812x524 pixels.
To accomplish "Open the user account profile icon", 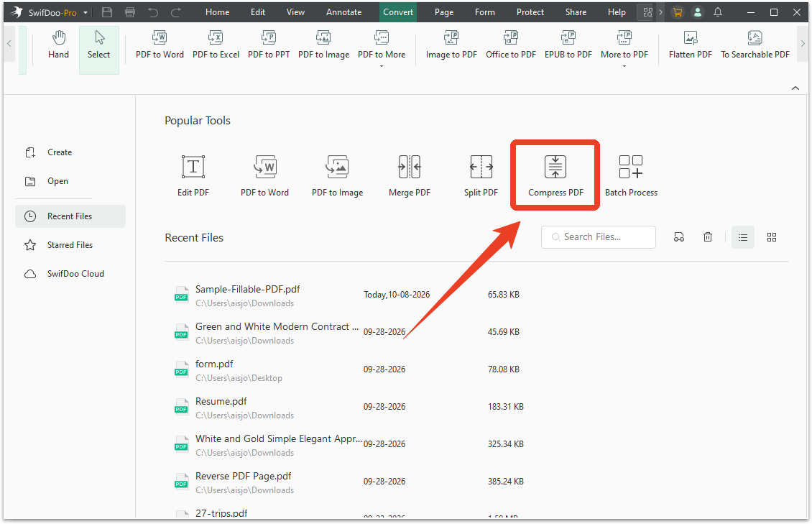I will tap(698, 12).
